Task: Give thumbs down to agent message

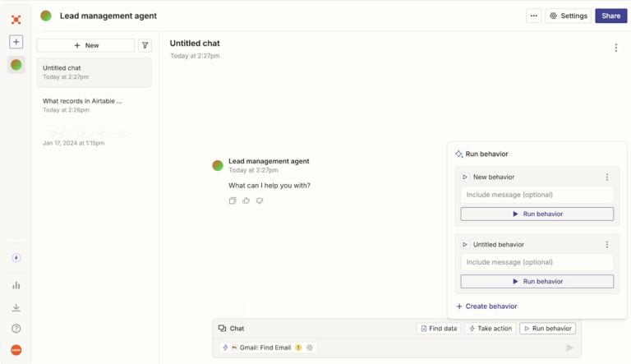Action: click(260, 200)
